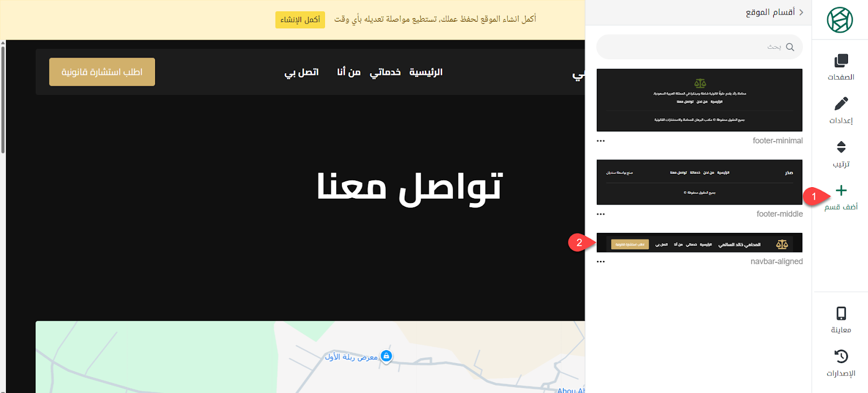This screenshot has height=393, width=868.
Task: Open options menu for navbar-aligned
Action: [x=601, y=262]
